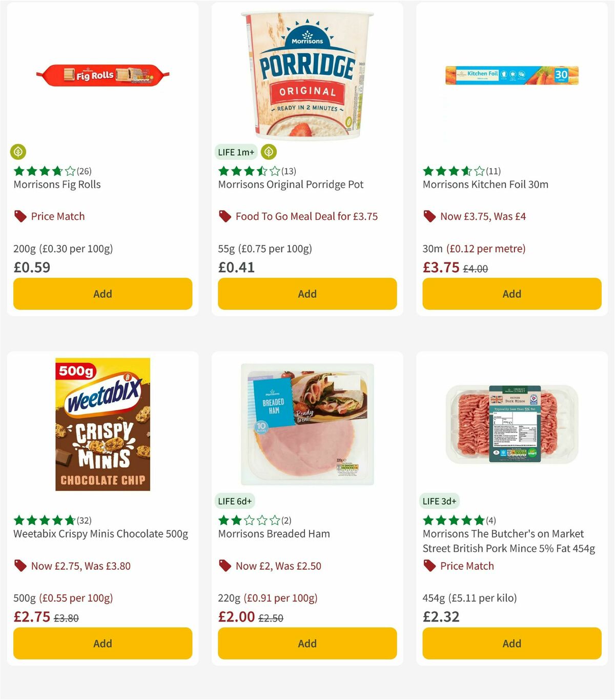Click the red tag icon on the Weetabix promotion
This screenshot has height=700, width=615.
(20, 565)
